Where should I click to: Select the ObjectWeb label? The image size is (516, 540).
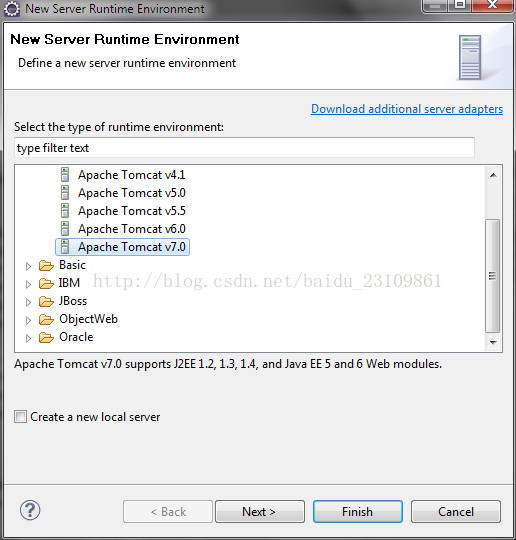click(x=88, y=319)
